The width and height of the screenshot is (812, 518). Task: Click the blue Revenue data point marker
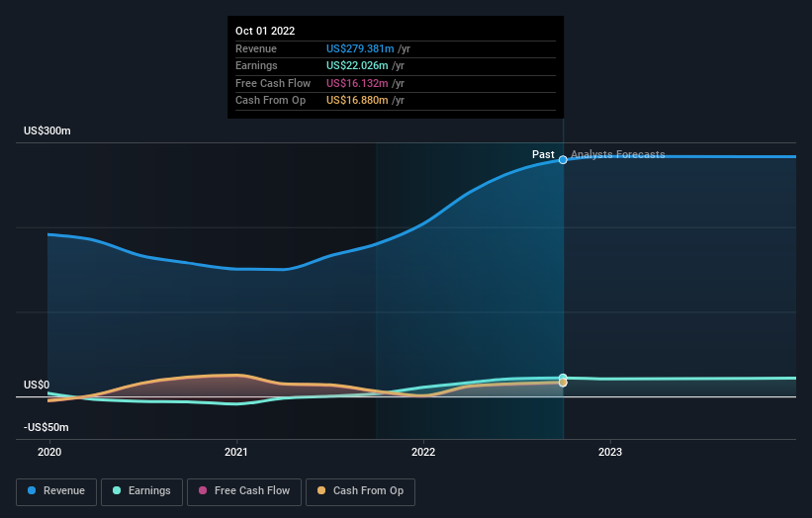[563, 160]
